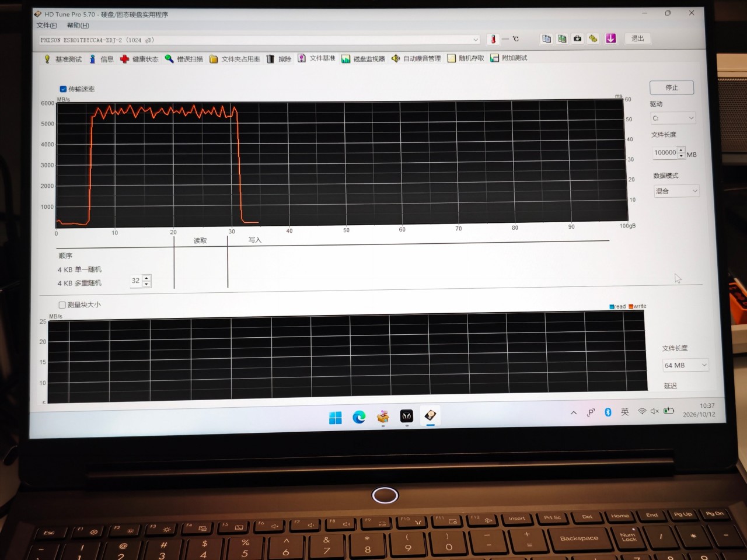This screenshot has width=747, height=560.
Task: Show hidden tray icons chevron
Action: click(x=574, y=413)
